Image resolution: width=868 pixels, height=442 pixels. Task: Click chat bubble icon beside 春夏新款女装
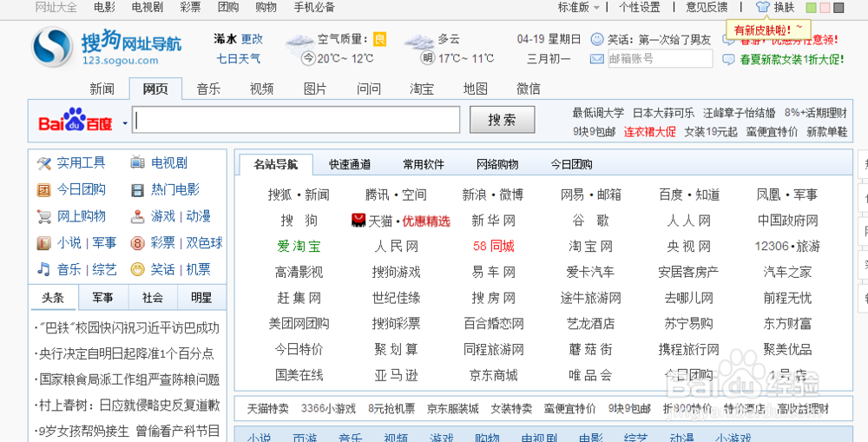click(729, 59)
